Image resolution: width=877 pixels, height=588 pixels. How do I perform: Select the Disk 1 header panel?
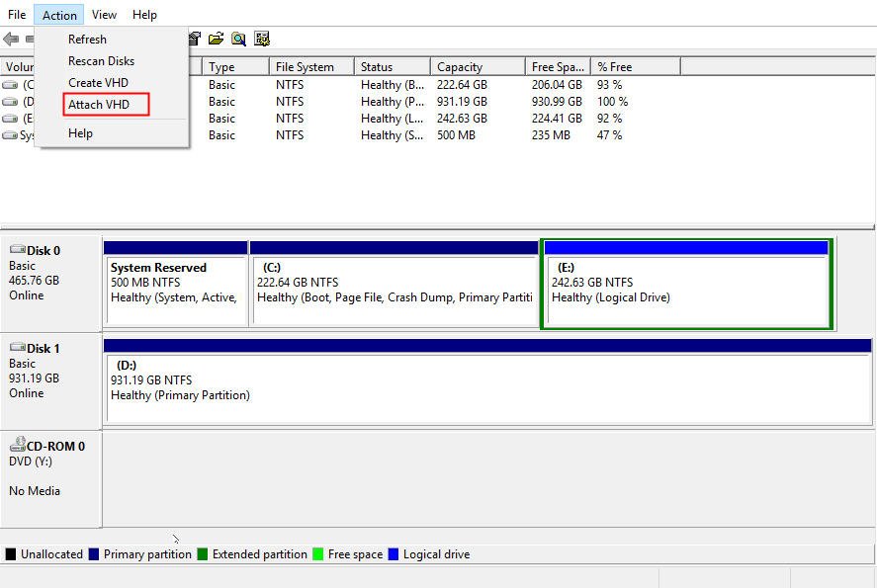(x=51, y=381)
